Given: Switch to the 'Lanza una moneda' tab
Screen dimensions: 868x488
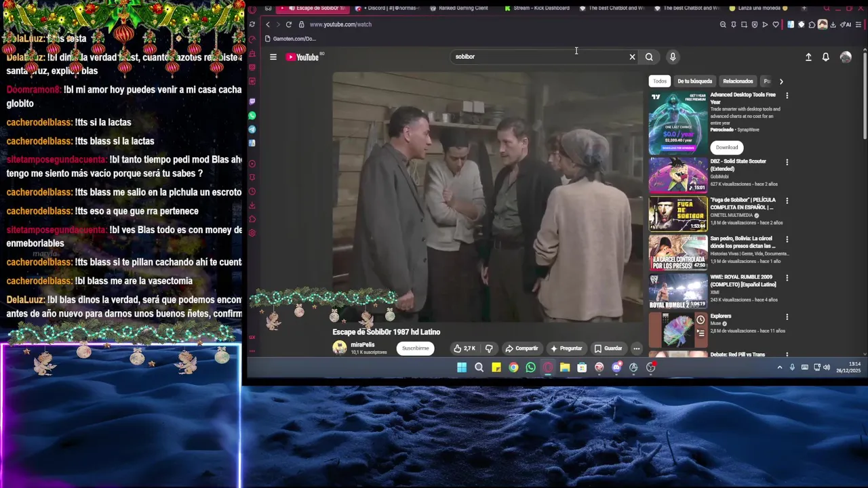Looking at the screenshot, I should coord(759,8).
